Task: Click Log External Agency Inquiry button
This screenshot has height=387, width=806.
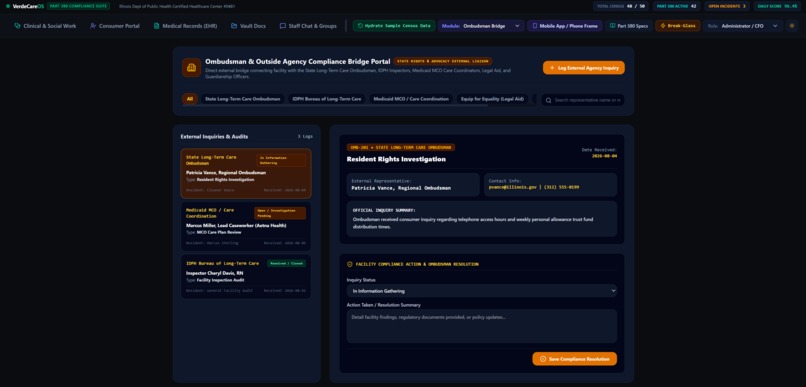Action: [x=583, y=68]
